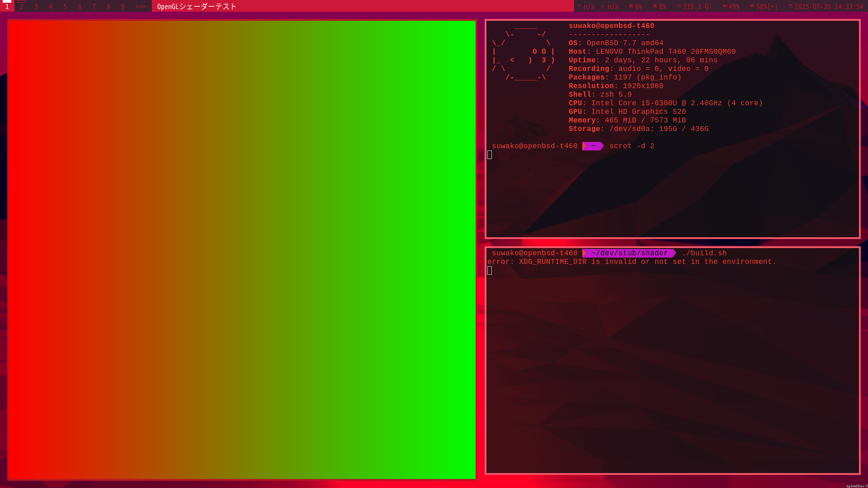Screen dimensions: 868x488
Task: Click the 2025-07-20 14:33:54 clock text
Action: point(829,7)
